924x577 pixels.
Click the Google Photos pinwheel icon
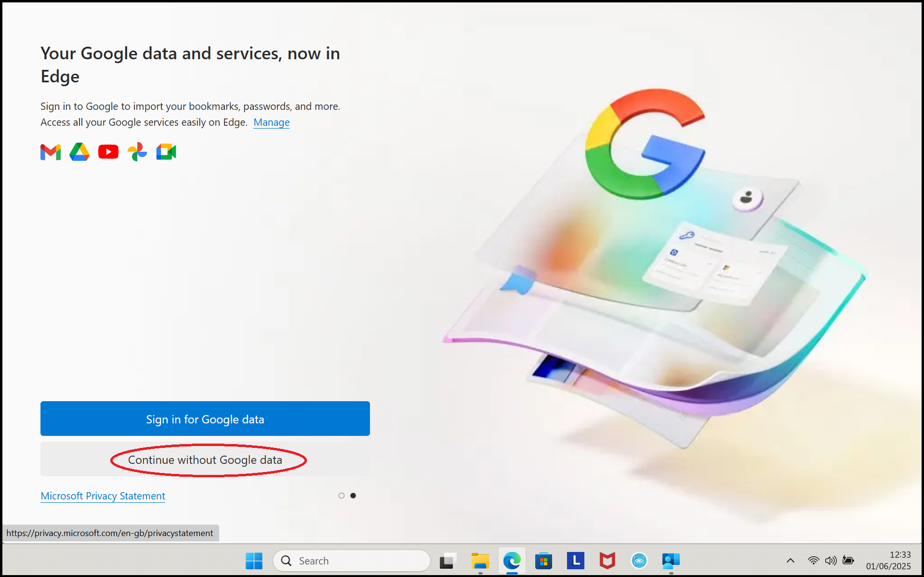(137, 152)
